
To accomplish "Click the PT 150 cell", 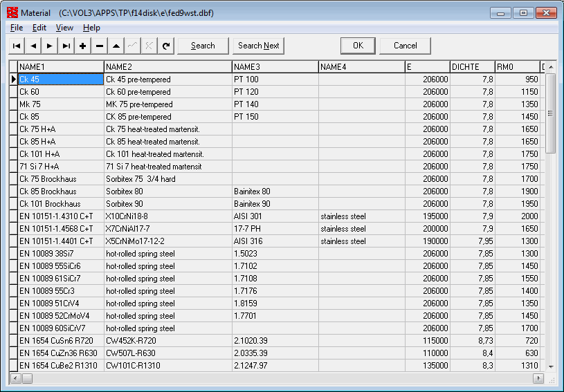I will (275, 117).
